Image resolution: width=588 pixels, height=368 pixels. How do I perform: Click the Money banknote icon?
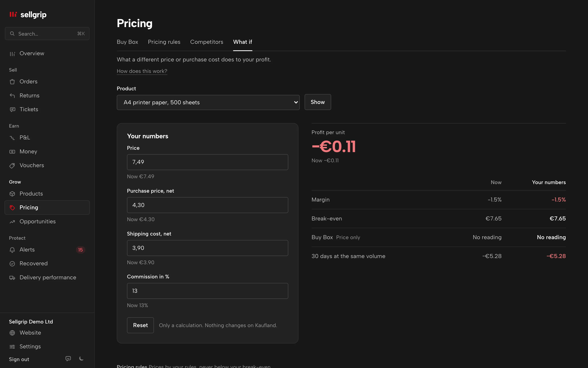pos(12,152)
